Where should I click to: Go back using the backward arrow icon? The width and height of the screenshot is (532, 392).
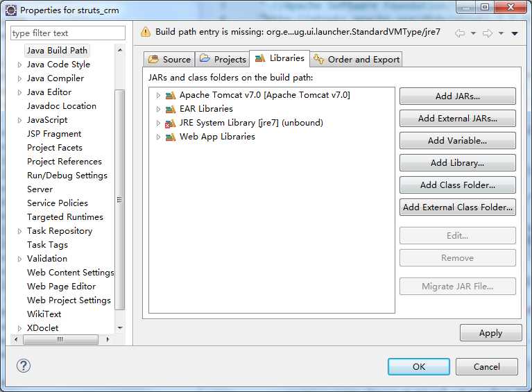click(460, 33)
